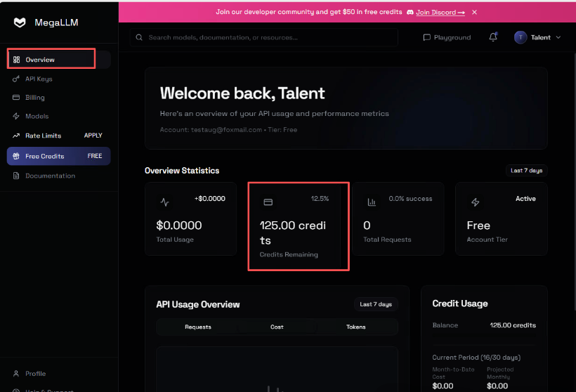Click the Total Requests bar chart icon
The height and width of the screenshot is (392, 576).
pos(372,202)
